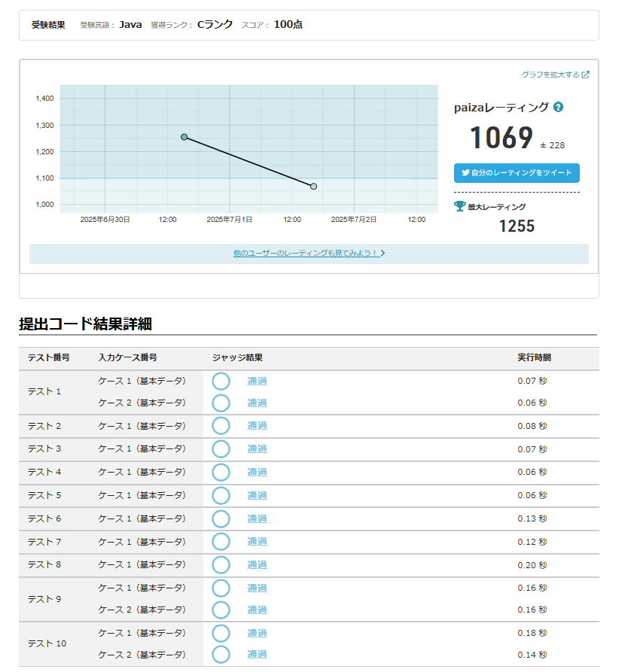Open the 通過 link for Test 1 Case 1
Image resolution: width=631 pixels, height=672 pixels.
click(x=257, y=381)
